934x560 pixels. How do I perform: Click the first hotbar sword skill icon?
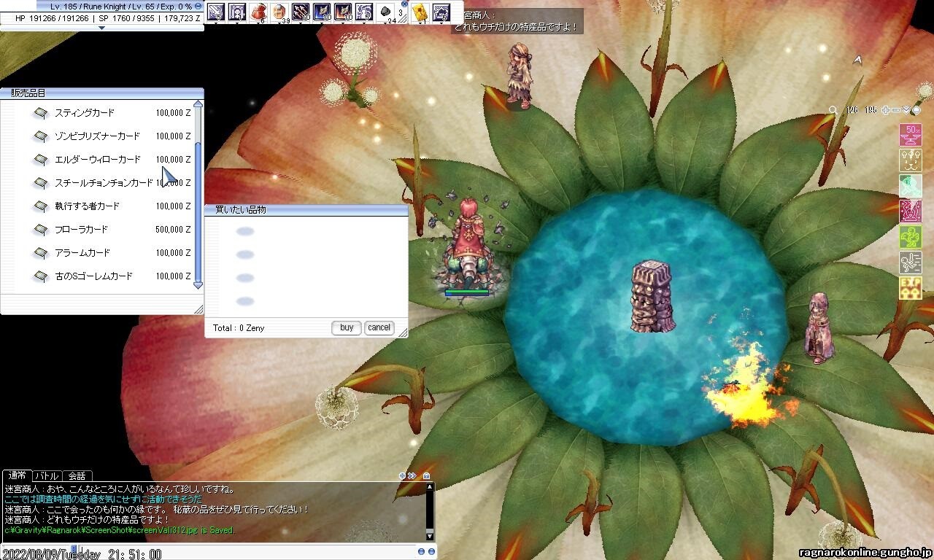(215, 11)
